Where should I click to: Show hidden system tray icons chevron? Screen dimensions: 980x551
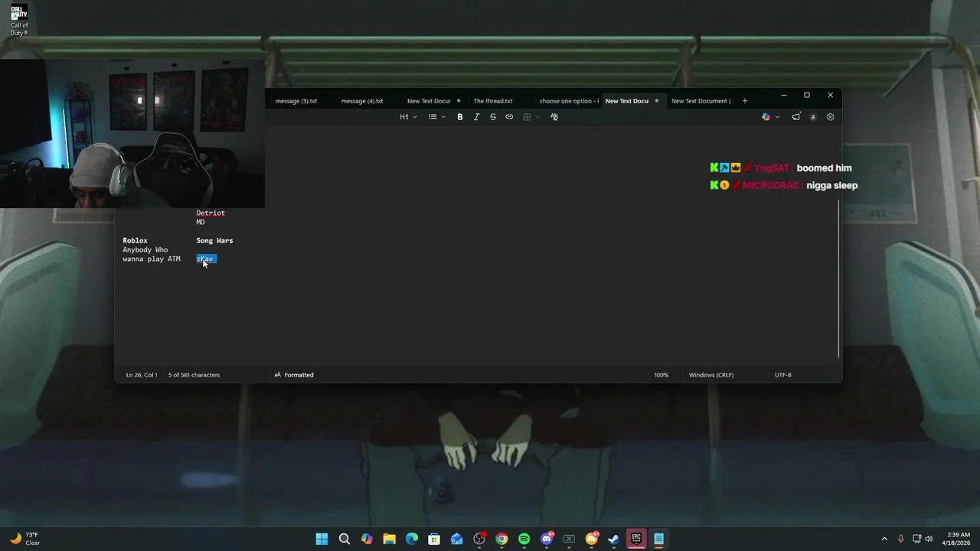pos(884,539)
